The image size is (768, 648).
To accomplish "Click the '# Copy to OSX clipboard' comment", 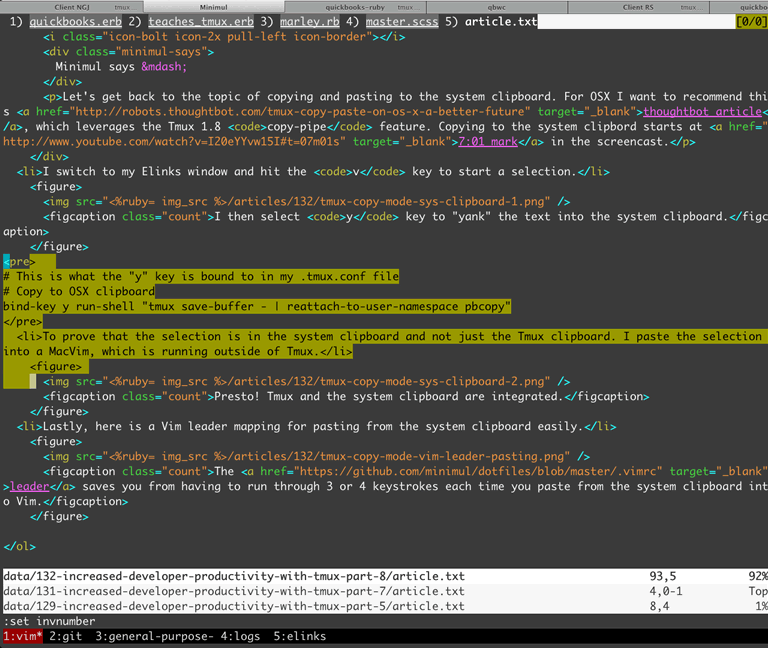I will pos(78,291).
